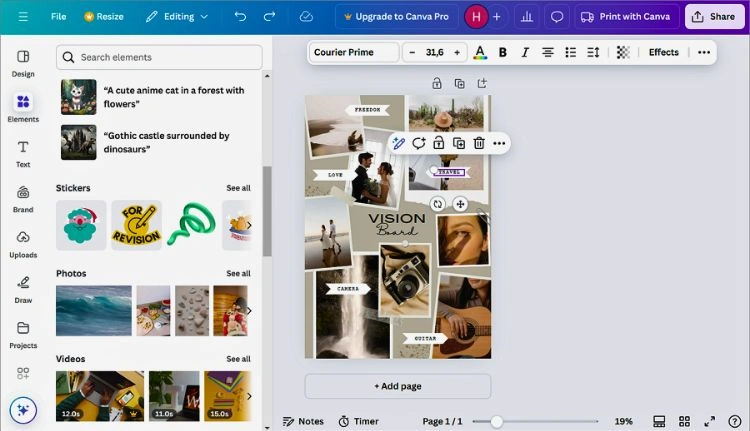Launch the Magic assistant sparkle button
Image resolution: width=750 pixels, height=431 pixels.
[23, 410]
